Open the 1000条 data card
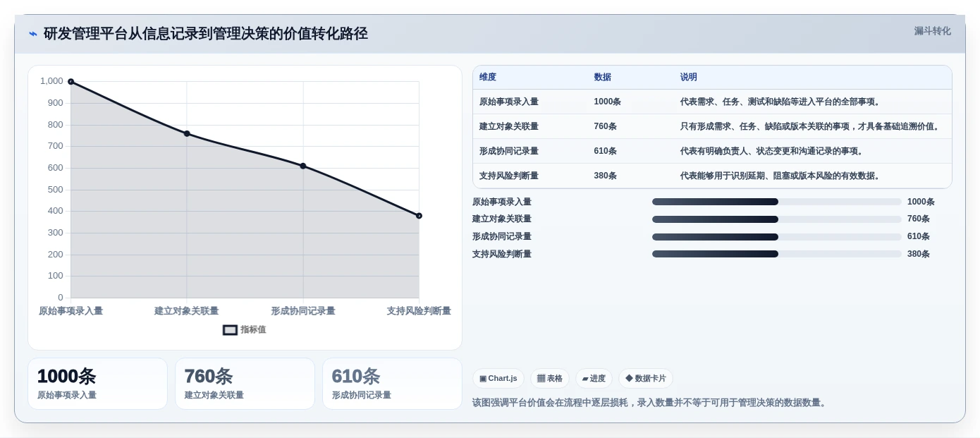This screenshot has width=980, height=438. pyautogui.click(x=97, y=384)
